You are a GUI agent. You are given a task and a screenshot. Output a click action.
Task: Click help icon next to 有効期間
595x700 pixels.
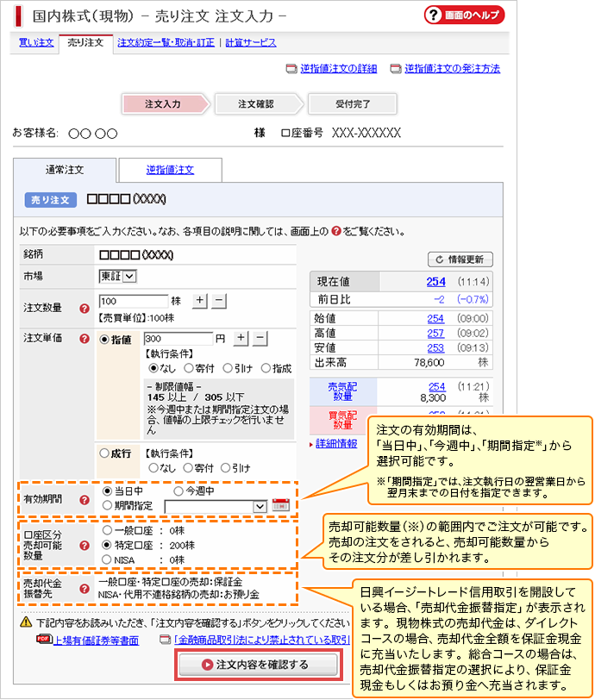click(x=85, y=498)
